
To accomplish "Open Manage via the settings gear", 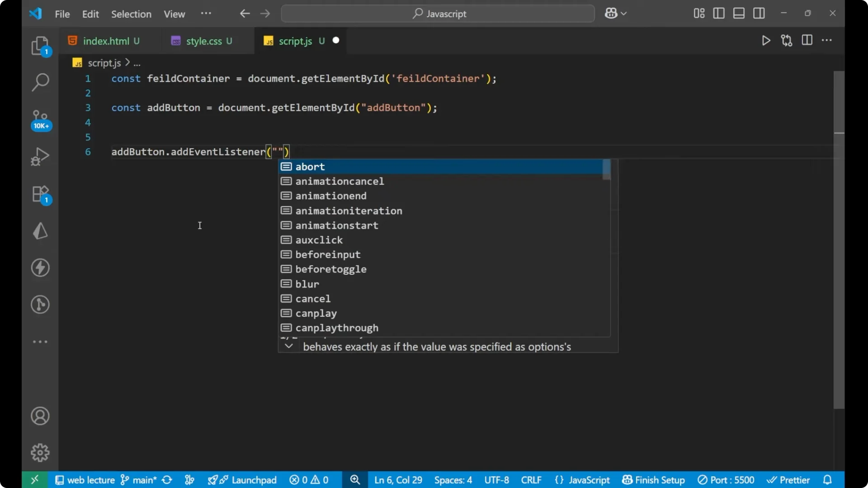I will point(40,452).
